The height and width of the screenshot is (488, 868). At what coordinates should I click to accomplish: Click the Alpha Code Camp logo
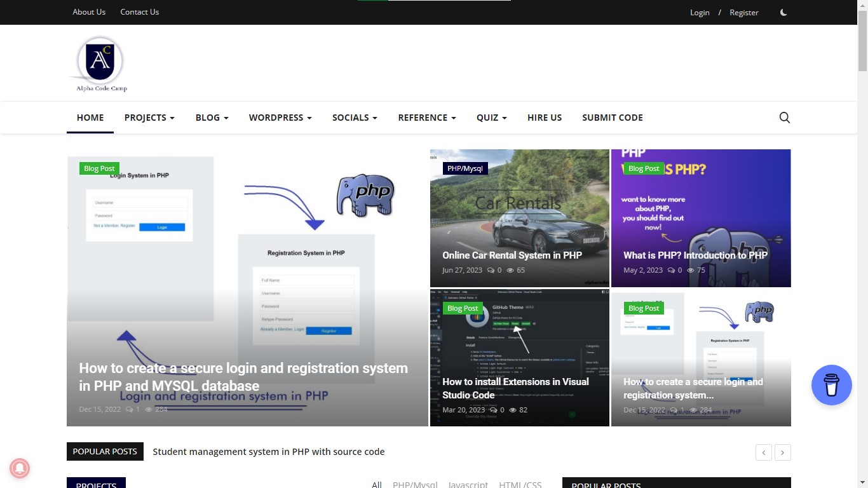coord(100,64)
